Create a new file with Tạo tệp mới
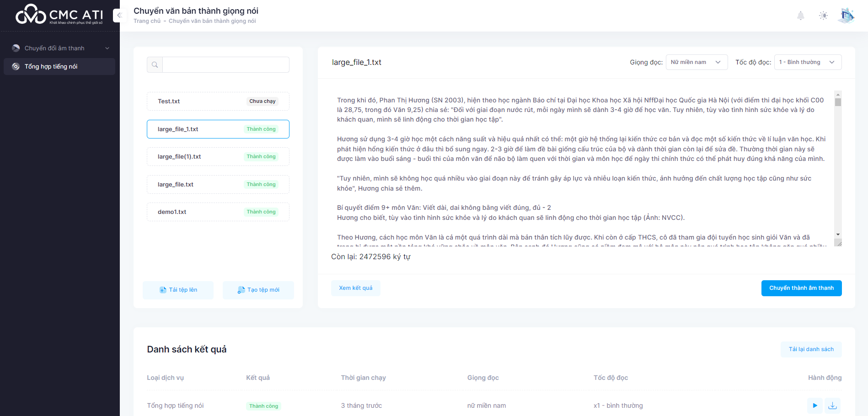This screenshot has width=868, height=416. [x=258, y=290]
